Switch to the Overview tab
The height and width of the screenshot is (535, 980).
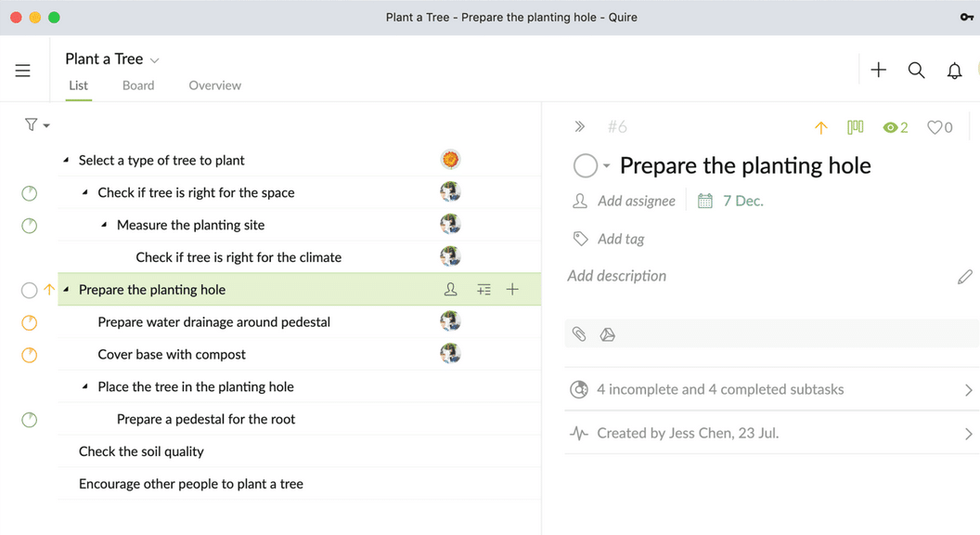(x=215, y=85)
